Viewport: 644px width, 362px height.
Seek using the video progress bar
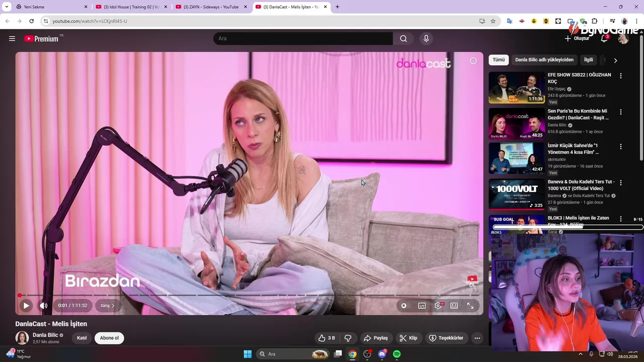click(249, 295)
